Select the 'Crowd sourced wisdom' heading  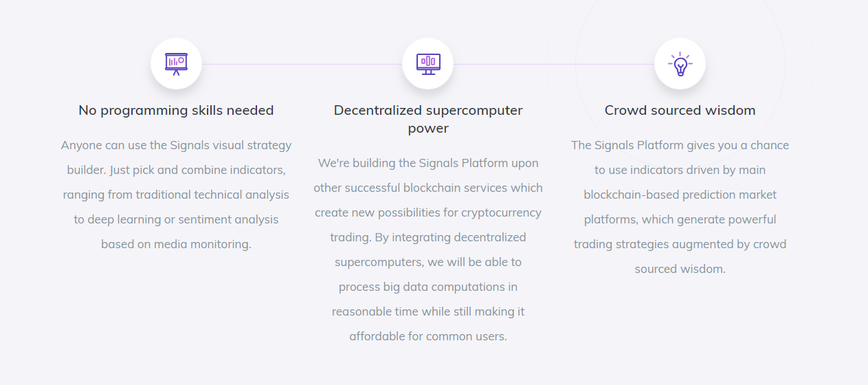pos(680,110)
